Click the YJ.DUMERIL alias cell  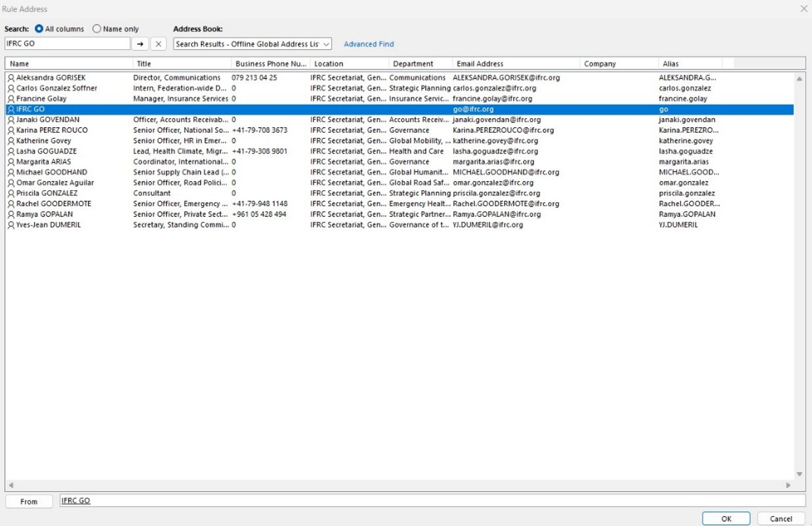[x=678, y=225]
